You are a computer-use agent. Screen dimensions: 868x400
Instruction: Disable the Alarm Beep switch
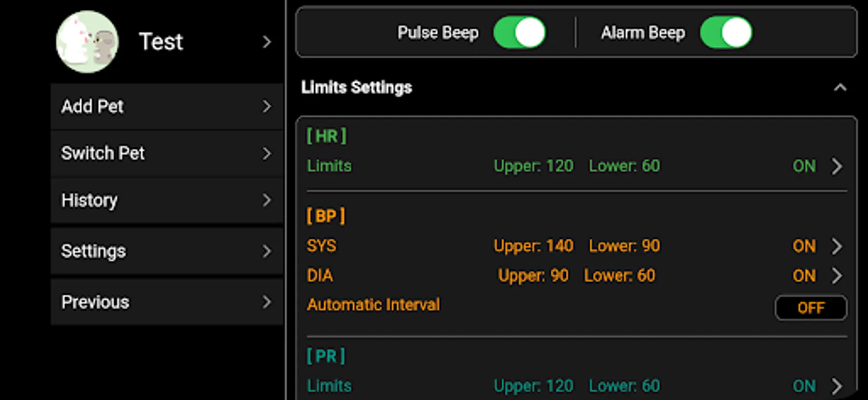tap(726, 32)
